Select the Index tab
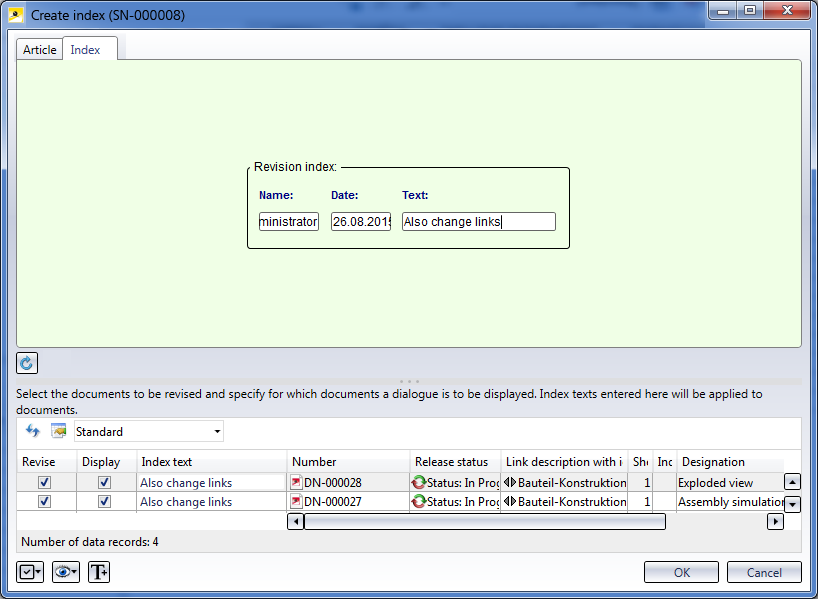 tap(90, 50)
